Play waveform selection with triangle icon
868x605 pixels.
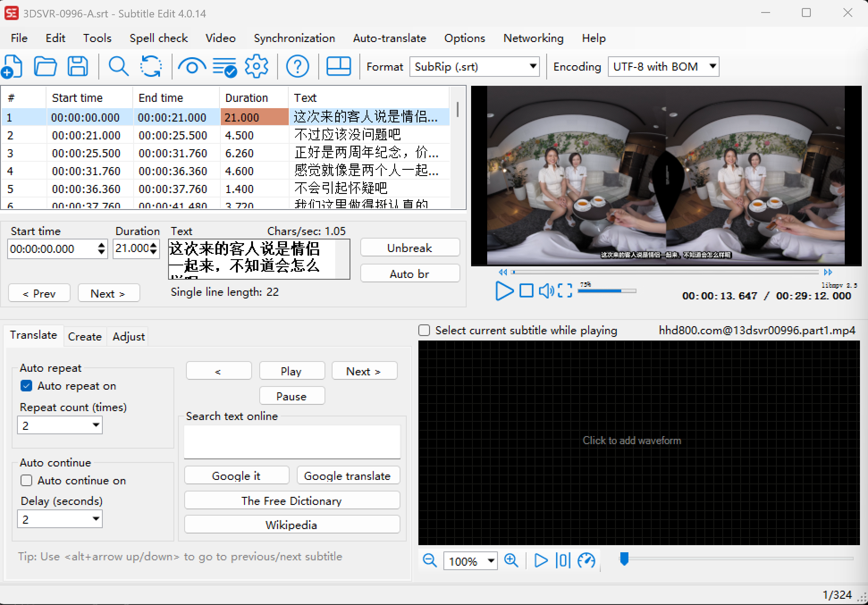[541, 560]
